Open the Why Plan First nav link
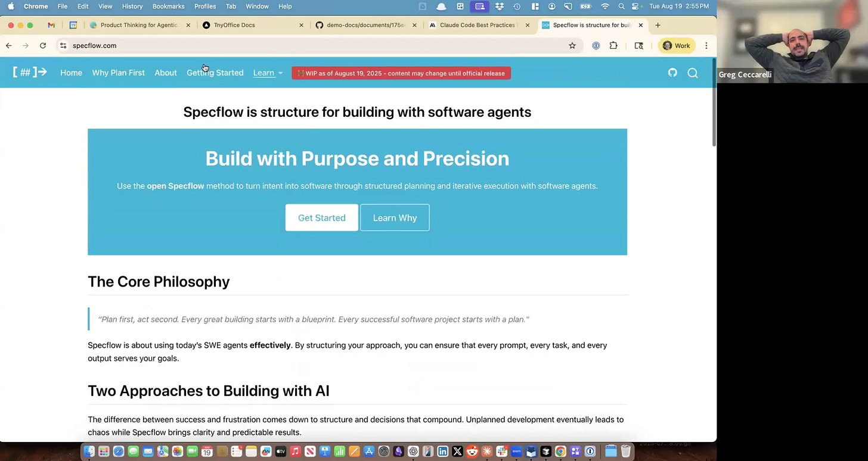 tap(118, 73)
